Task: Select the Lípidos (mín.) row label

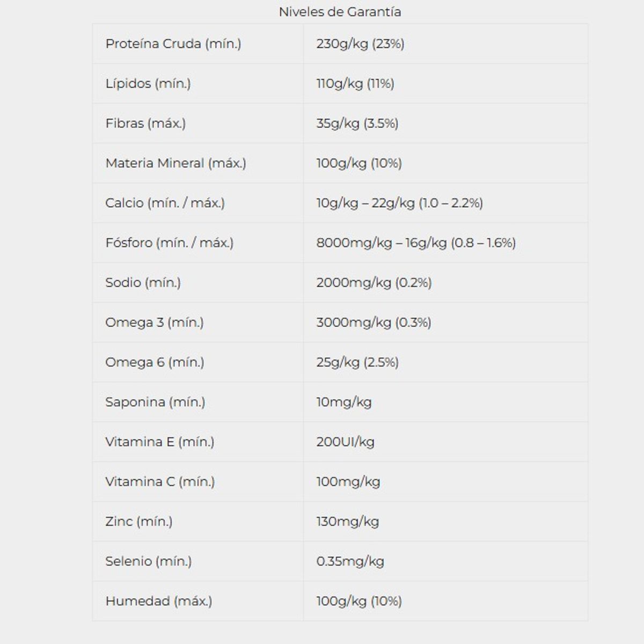Action: point(148,83)
